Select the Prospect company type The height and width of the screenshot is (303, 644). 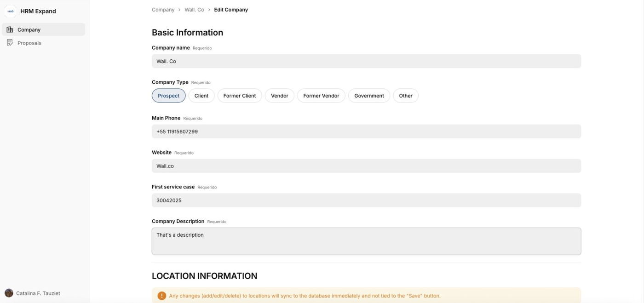pos(168,96)
